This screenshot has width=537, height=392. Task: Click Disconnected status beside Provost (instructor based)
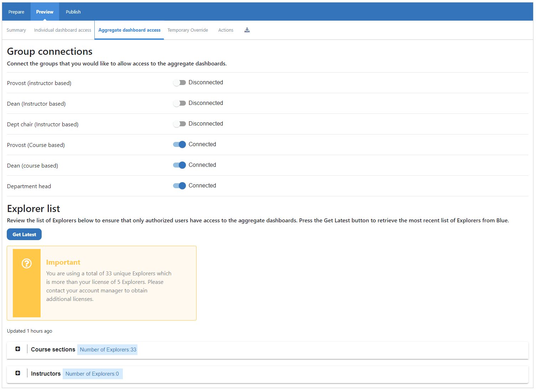pos(206,83)
